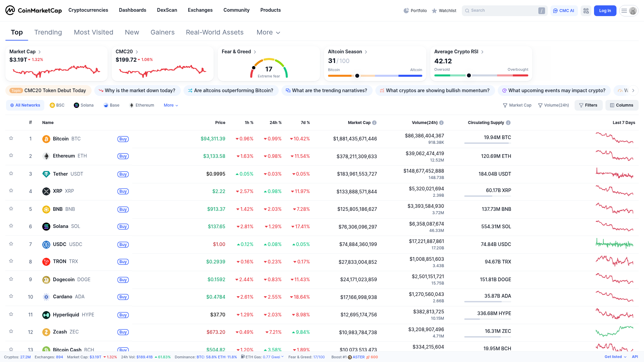Open the Exchanges menu
644x362 pixels.
point(200,10)
